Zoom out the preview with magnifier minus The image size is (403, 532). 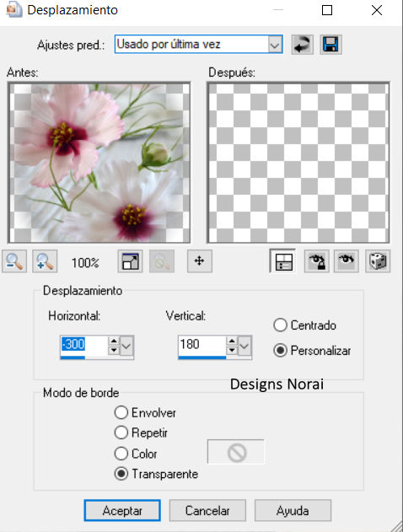click(x=14, y=261)
